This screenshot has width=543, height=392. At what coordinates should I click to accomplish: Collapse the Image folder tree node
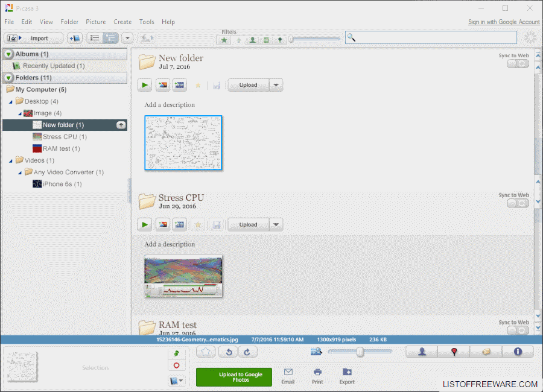pos(20,113)
